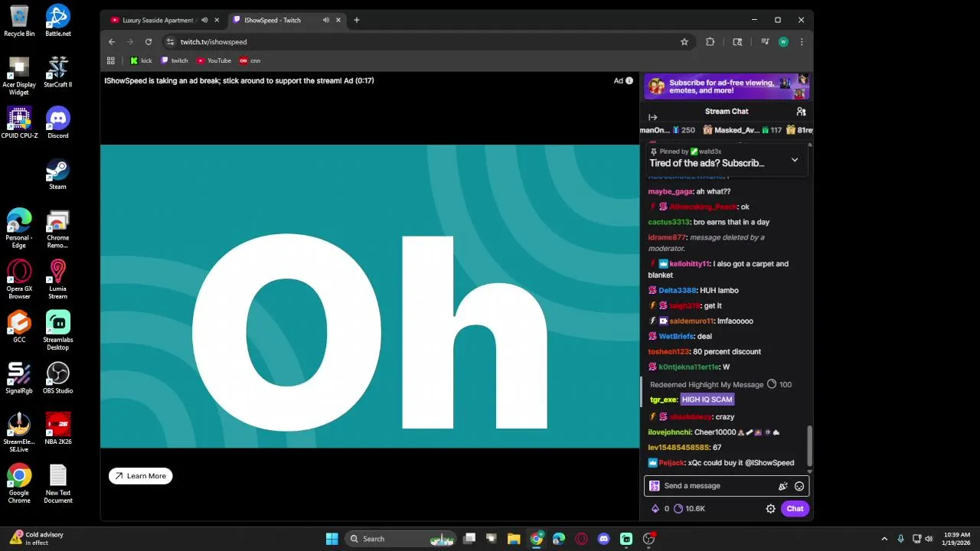This screenshot has width=980, height=551.
Task: Open the kick bookmark
Action: pos(141,60)
